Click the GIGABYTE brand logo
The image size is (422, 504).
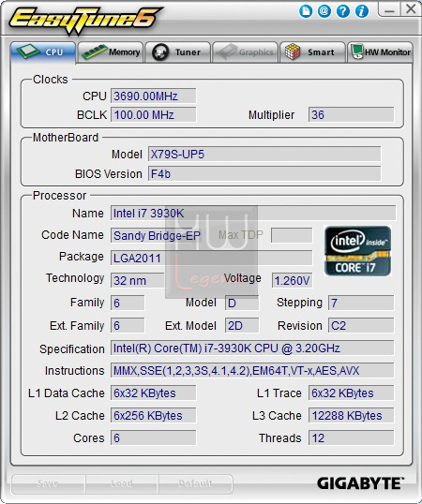point(360,483)
